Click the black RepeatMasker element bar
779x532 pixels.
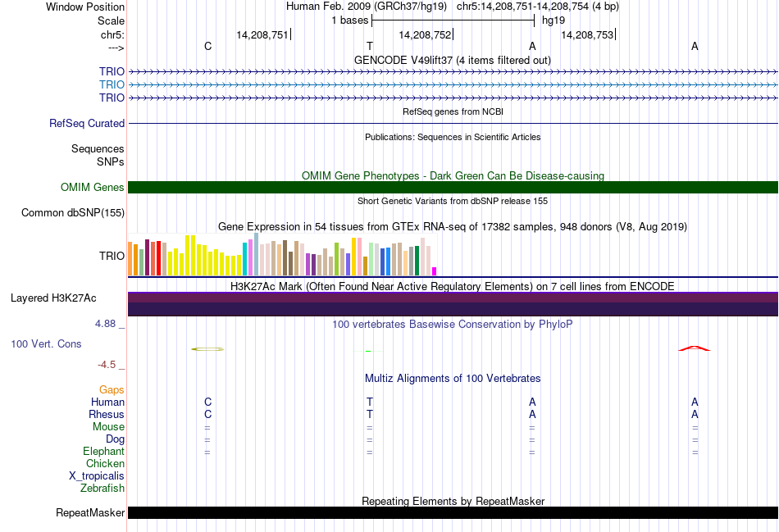click(x=453, y=512)
